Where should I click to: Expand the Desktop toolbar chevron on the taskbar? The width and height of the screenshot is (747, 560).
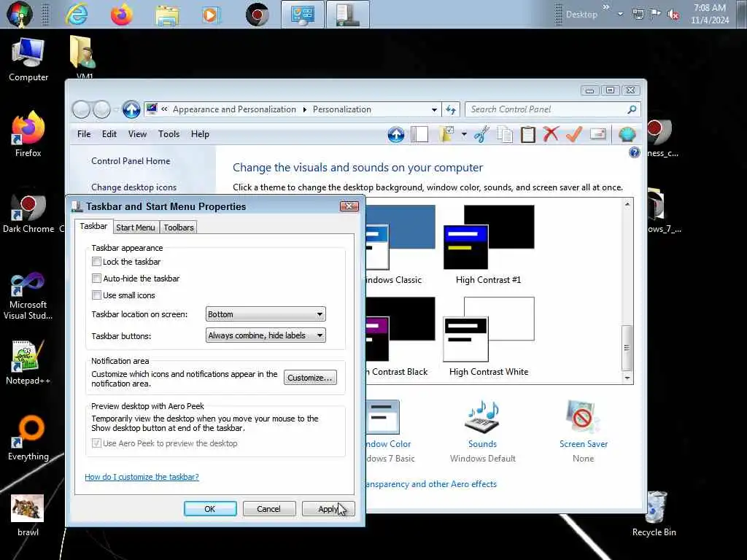[606, 7]
